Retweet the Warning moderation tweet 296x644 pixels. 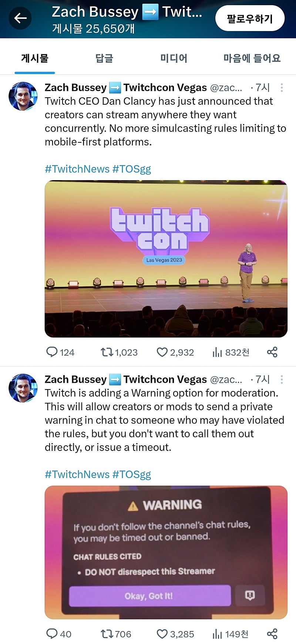point(107,634)
